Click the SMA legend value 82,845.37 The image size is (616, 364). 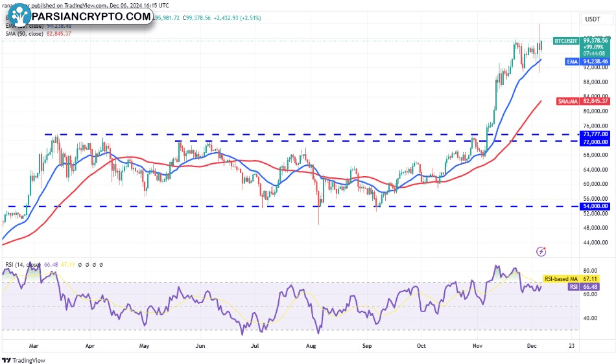59,34
